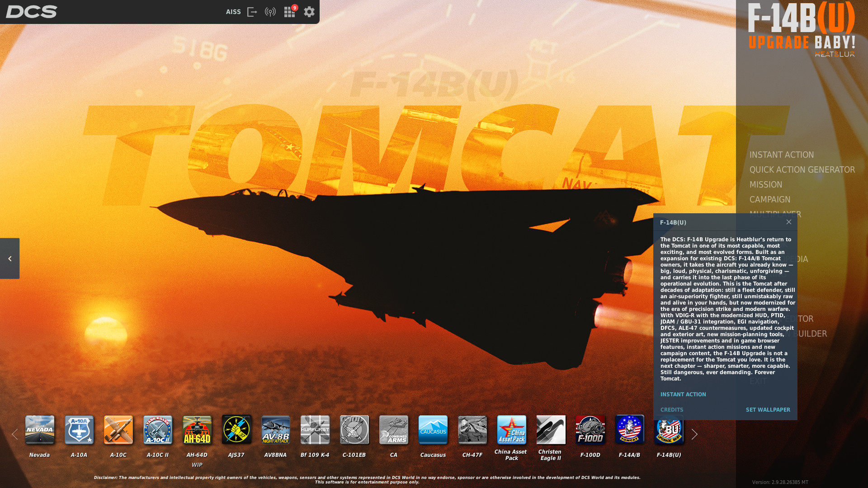
Task: Open the module manager grid icon
Action: point(289,12)
